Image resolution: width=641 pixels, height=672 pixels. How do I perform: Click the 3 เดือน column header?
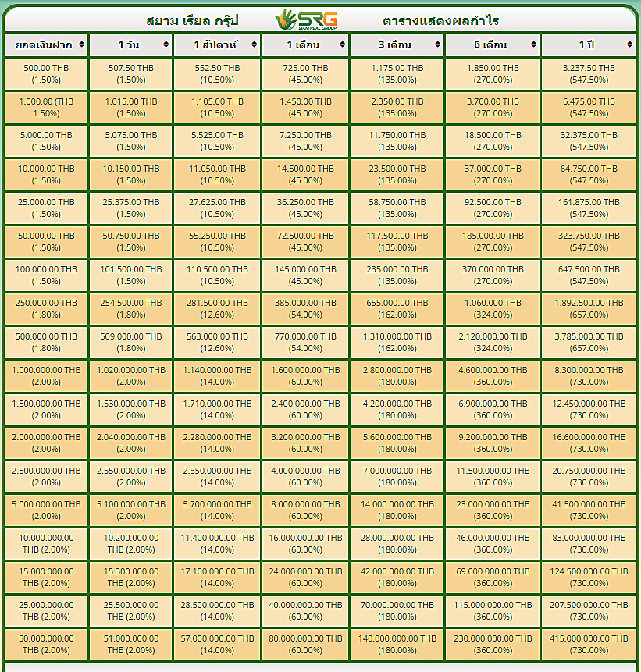tap(397, 45)
